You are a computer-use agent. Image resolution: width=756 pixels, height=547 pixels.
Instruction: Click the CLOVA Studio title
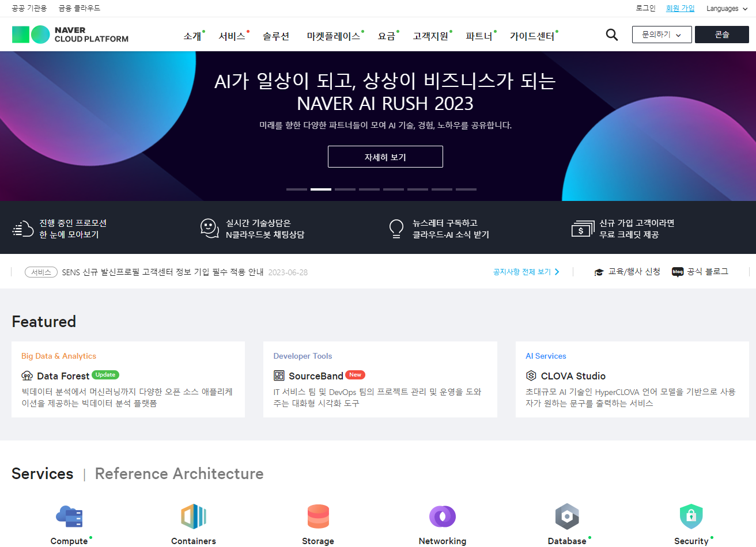(573, 376)
